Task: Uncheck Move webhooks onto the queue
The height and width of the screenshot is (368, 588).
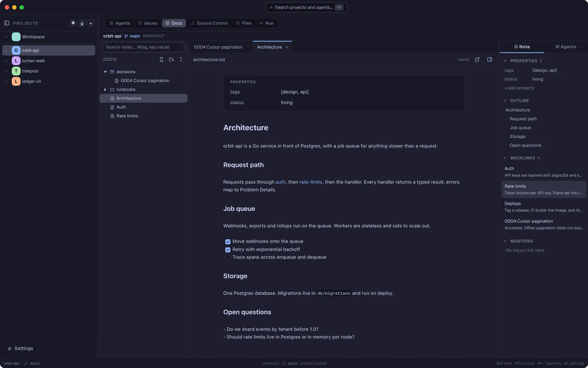Action: pyautogui.click(x=228, y=242)
